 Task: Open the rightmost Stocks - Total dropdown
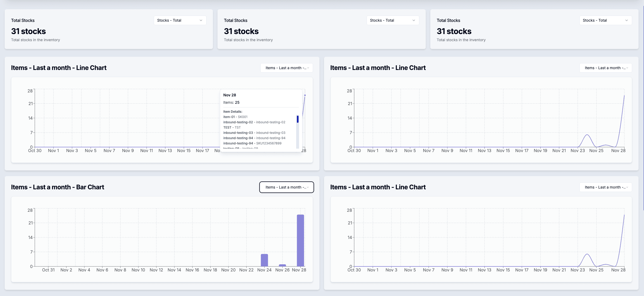[605, 20]
